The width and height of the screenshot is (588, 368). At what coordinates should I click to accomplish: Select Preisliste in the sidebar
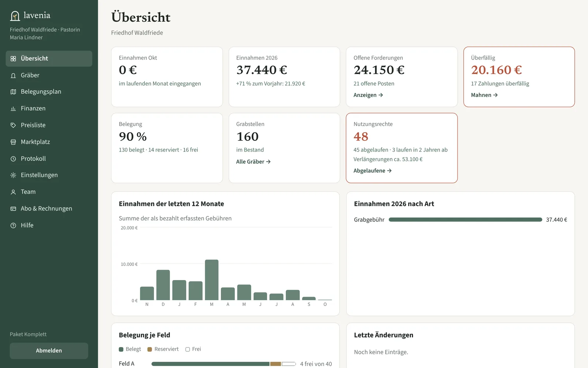click(49, 125)
